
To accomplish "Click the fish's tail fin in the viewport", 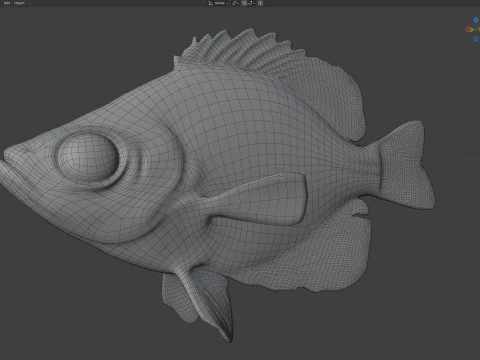I will click(x=408, y=166).
